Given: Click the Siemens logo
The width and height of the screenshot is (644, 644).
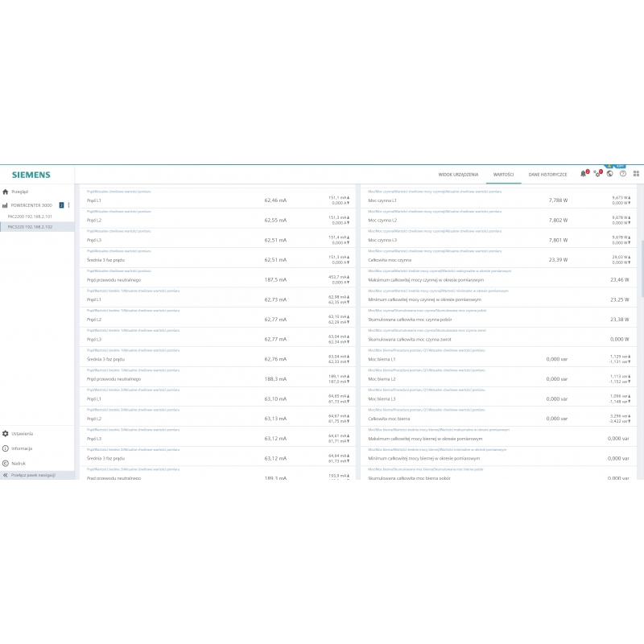Looking at the screenshot, I should 31,175.
